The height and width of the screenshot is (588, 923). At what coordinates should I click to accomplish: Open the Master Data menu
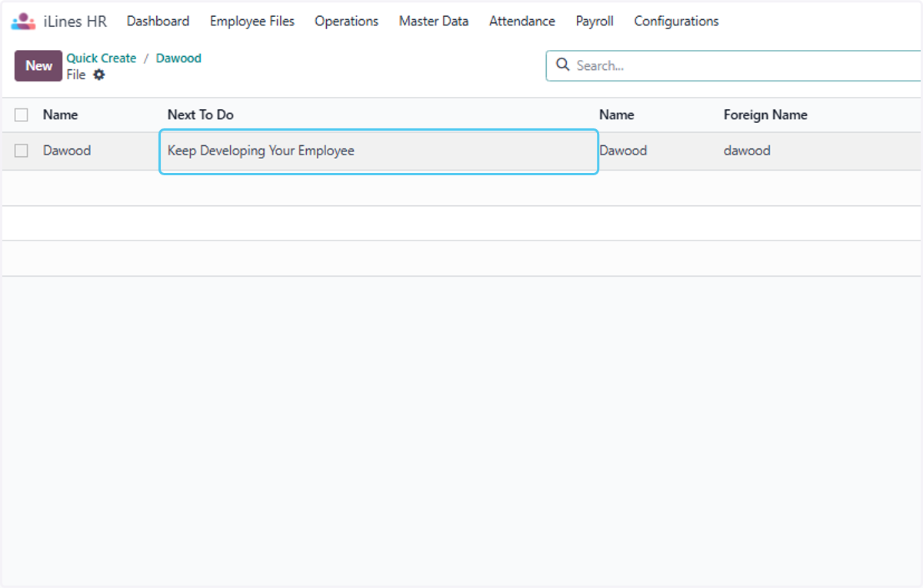[x=434, y=22]
